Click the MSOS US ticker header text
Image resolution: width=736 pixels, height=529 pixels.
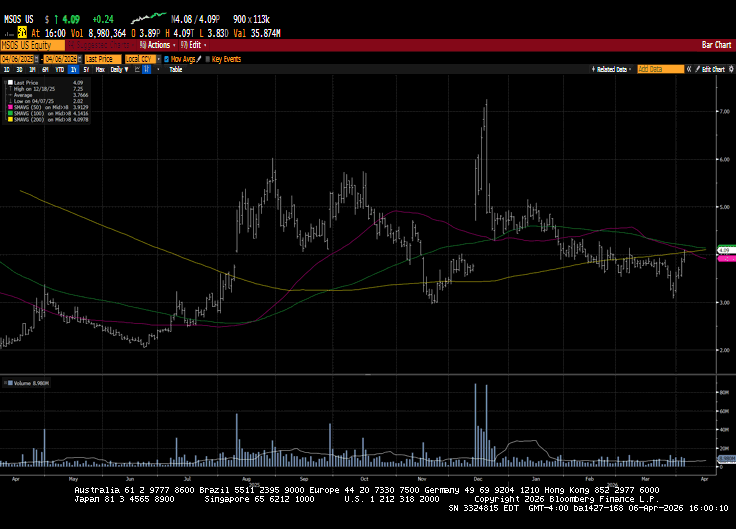click(x=18, y=19)
